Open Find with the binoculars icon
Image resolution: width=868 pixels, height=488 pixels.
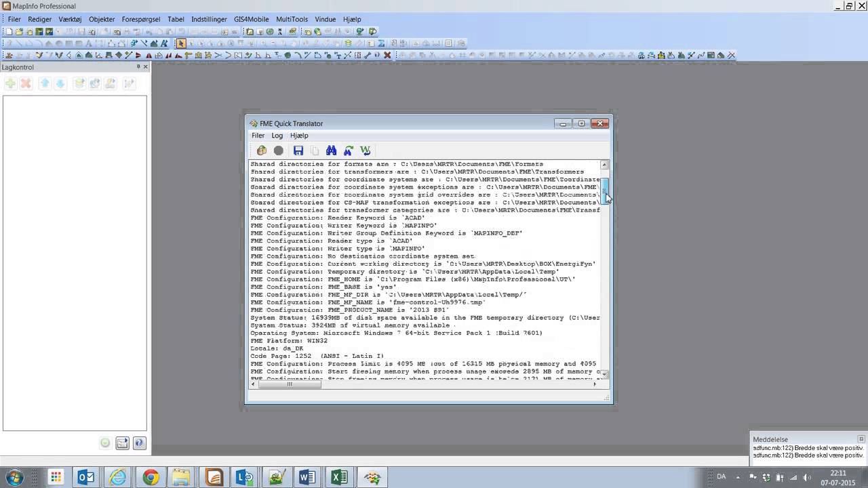[332, 150]
